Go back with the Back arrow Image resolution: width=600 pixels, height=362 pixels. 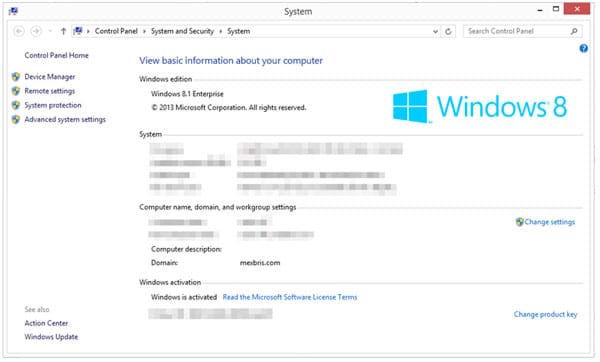click(x=19, y=31)
